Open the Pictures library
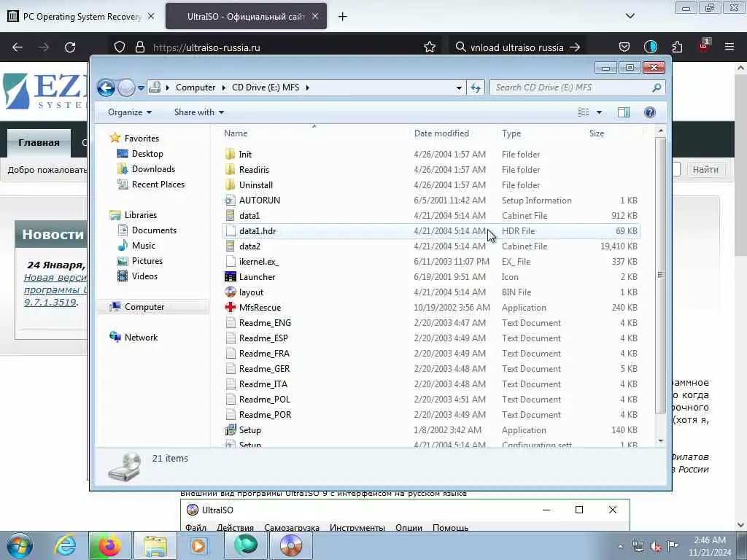The width and height of the screenshot is (747, 560). [x=147, y=260]
